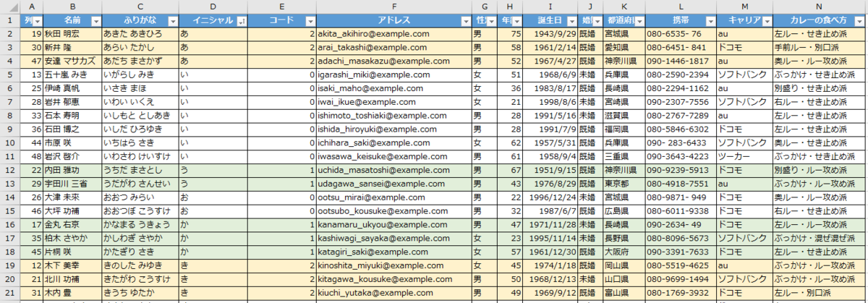Screen dimensions: 868x303
Task: Open the filter dropdown for 都道府県 column
Action: click(638, 22)
